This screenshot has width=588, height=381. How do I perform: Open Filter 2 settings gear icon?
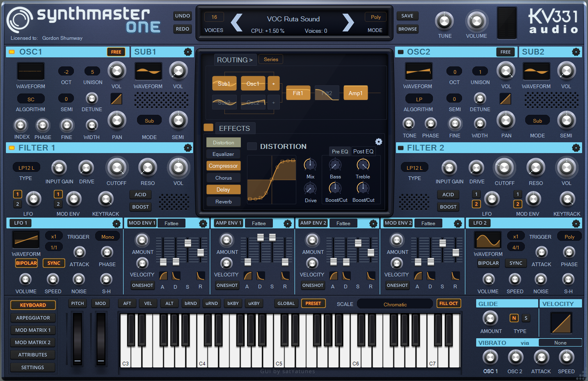(576, 148)
